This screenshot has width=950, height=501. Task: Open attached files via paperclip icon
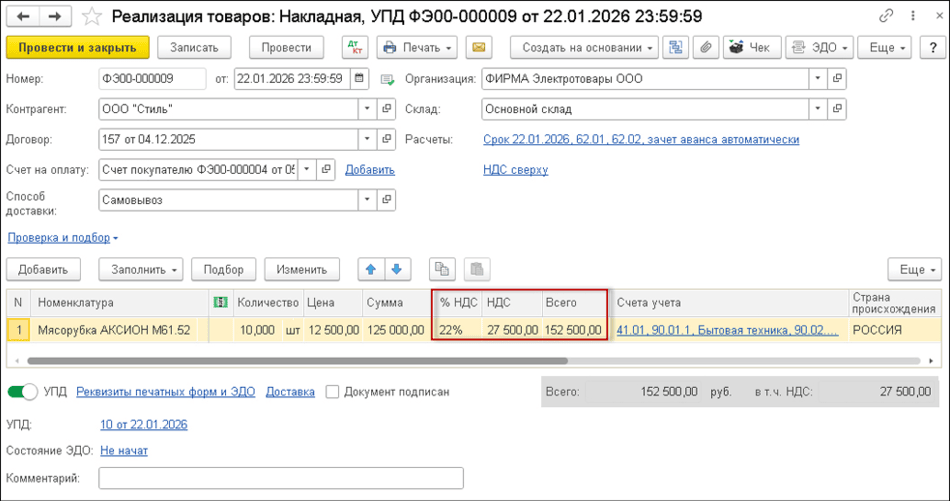(705, 47)
